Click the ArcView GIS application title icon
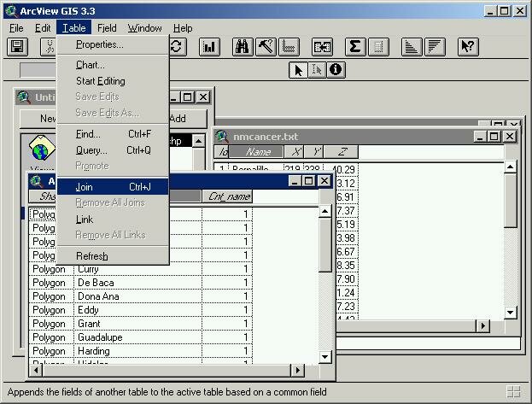 point(12,11)
